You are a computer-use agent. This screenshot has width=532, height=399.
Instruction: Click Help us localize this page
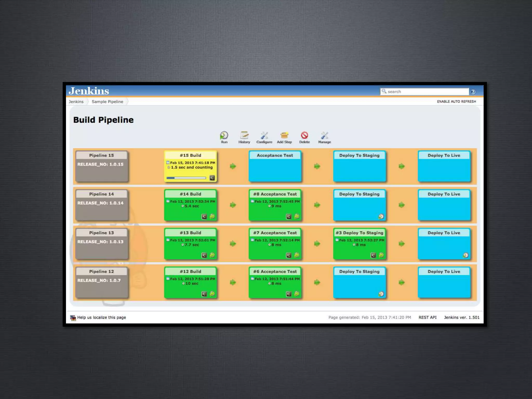pyautogui.click(x=101, y=317)
